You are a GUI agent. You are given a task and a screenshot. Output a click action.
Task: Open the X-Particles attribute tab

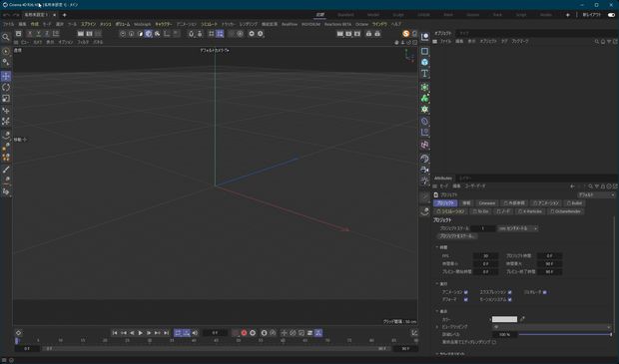pyautogui.click(x=530, y=211)
